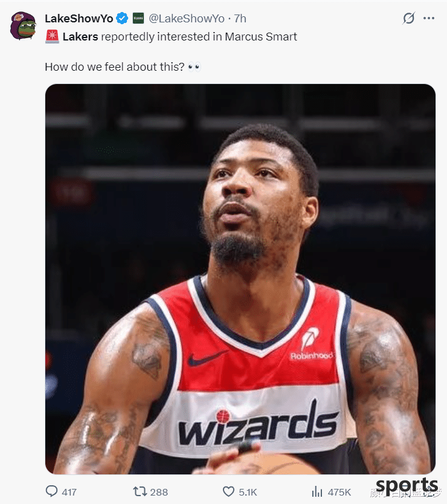
Task: Click the 288 reposts count
Action: point(159,492)
